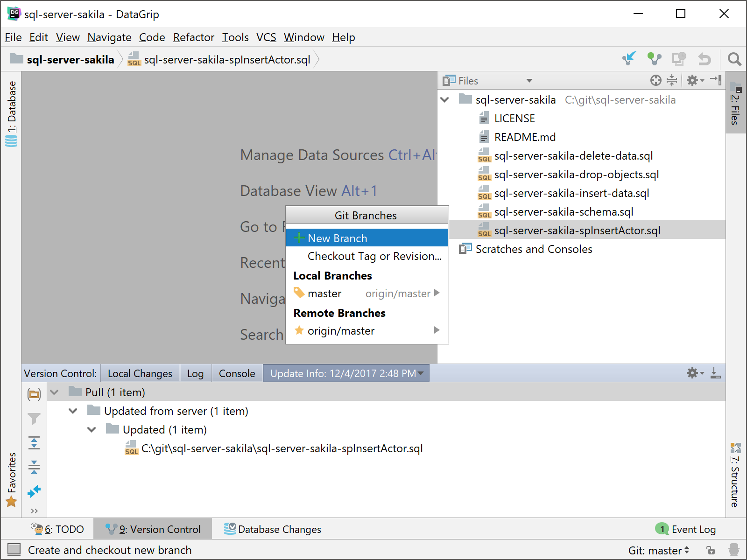Show more Version Control toolbar actions chevron
Image resolution: width=747 pixels, height=560 pixels.
pos(34,511)
